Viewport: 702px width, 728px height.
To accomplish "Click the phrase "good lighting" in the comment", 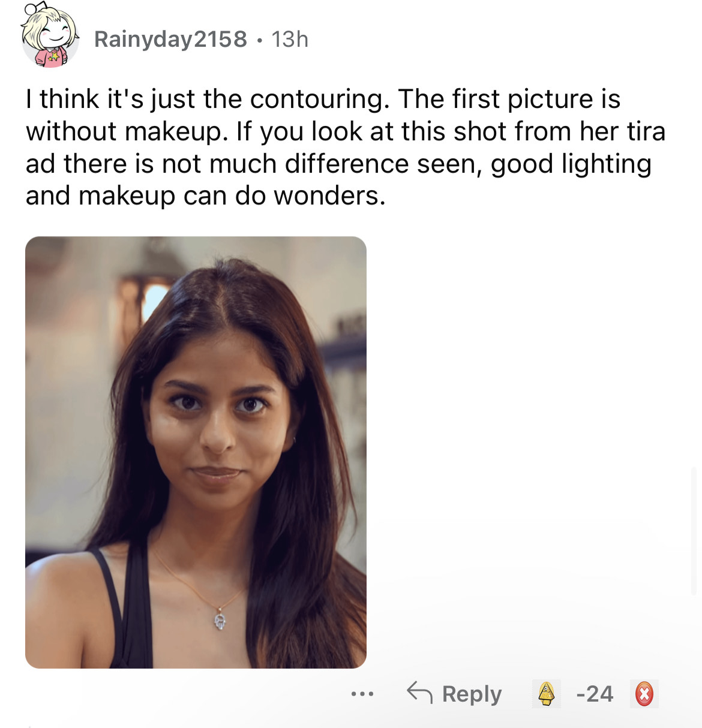I will [x=571, y=164].
